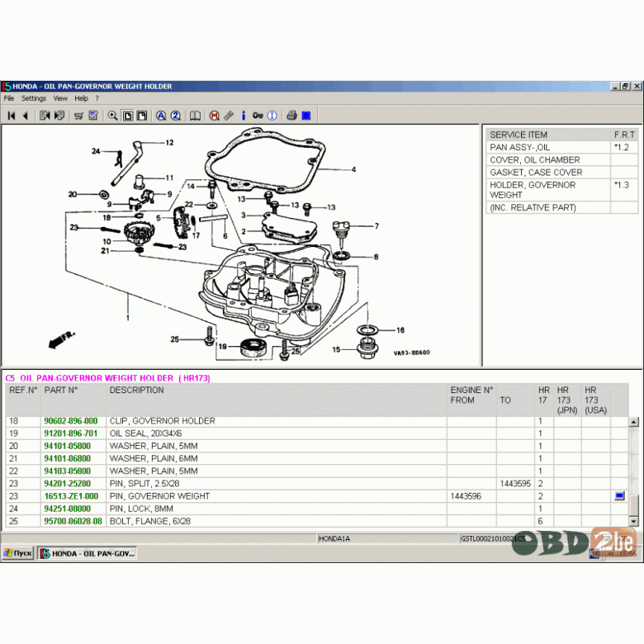The width and height of the screenshot is (644, 644).
Task: Click the blue information i icon
Action: click(243, 116)
